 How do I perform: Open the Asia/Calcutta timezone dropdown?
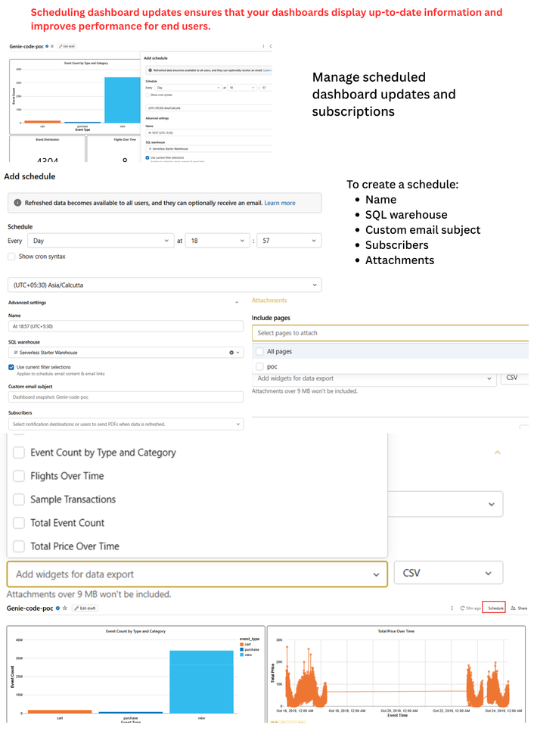tap(164, 285)
